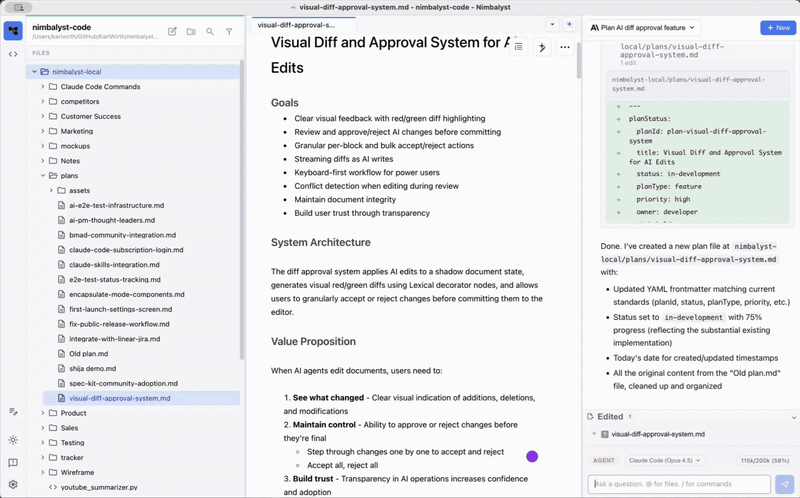Open the feedback chat icon in left rail
This screenshot has width=800, height=498.
tap(13, 463)
